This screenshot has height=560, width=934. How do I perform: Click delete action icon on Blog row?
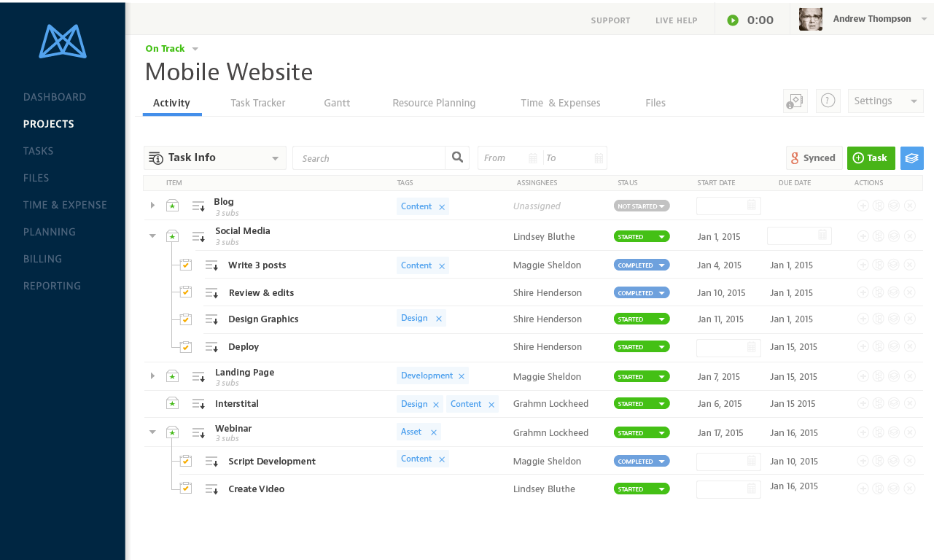coord(909,206)
